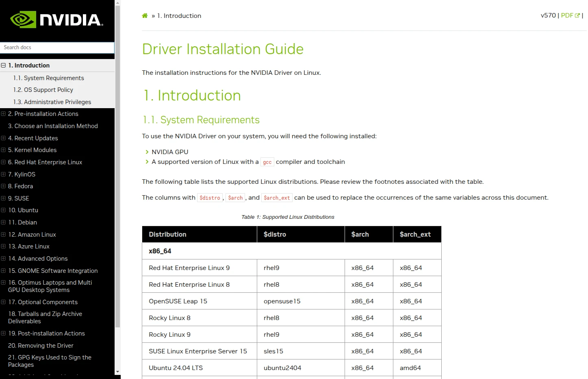Image resolution: width=588 pixels, height=379 pixels.
Task: Expand the 6. Red Hat Enterprise Linux section
Action: (4, 162)
